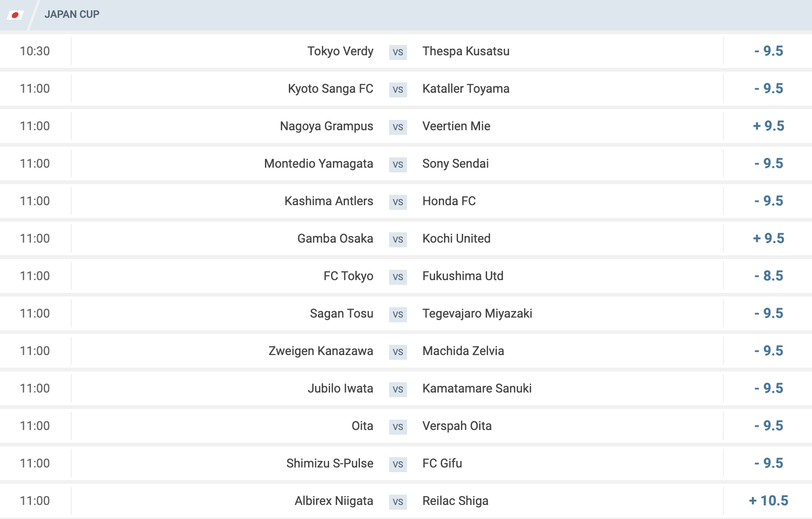Select the -8.5 tip for FC Tokyo

tap(768, 276)
